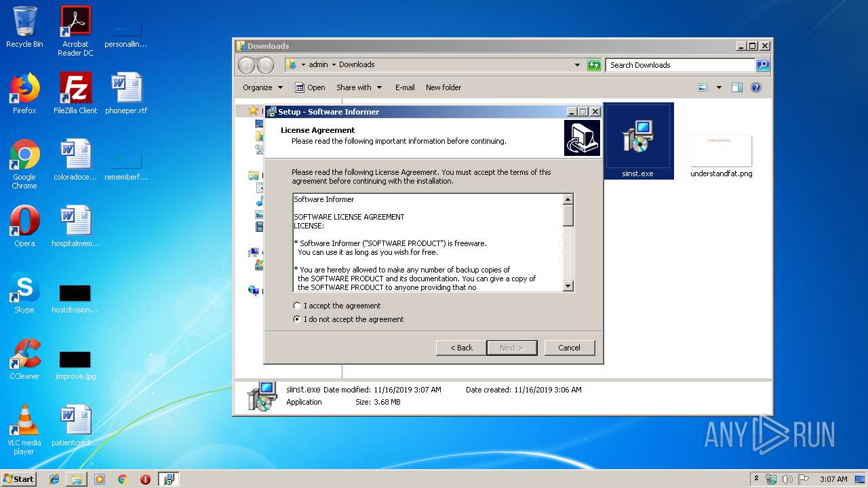Click the license text scrollbar thumb

click(x=568, y=215)
